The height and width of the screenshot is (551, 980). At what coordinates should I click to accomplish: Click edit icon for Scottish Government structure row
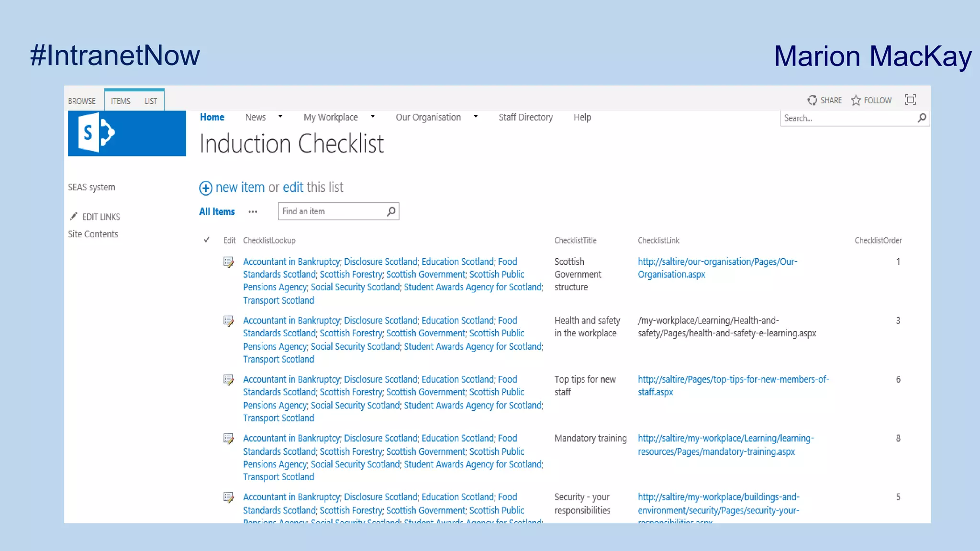[229, 262]
